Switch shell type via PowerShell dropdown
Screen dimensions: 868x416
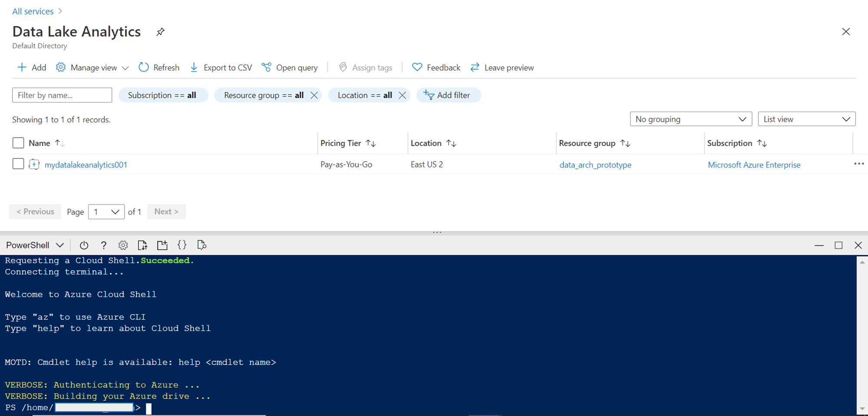click(x=35, y=245)
